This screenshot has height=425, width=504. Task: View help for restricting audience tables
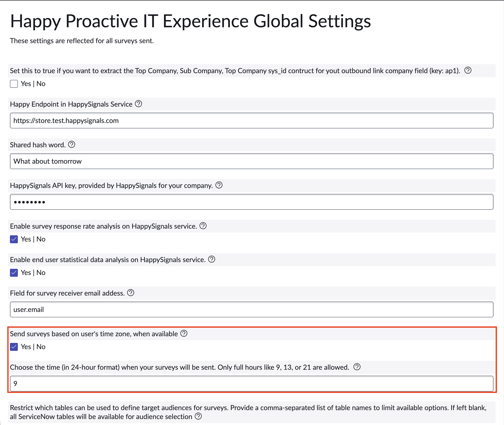click(x=198, y=416)
